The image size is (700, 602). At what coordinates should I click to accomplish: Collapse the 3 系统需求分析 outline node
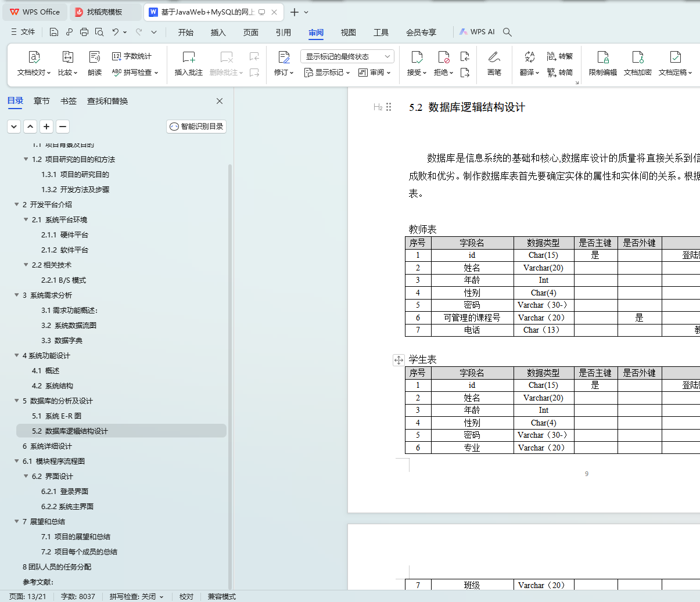click(17, 295)
